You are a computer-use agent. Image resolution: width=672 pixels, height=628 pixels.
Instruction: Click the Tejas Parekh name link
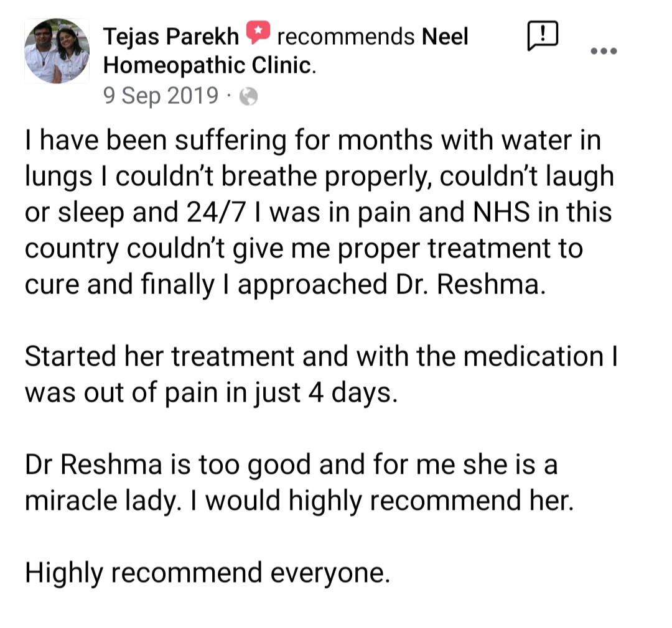coord(171,37)
